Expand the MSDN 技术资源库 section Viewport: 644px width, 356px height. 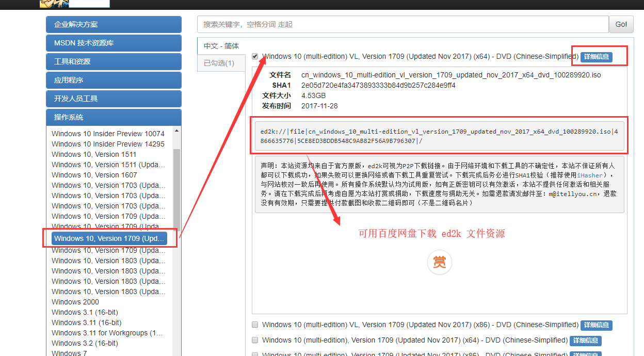tap(114, 43)
